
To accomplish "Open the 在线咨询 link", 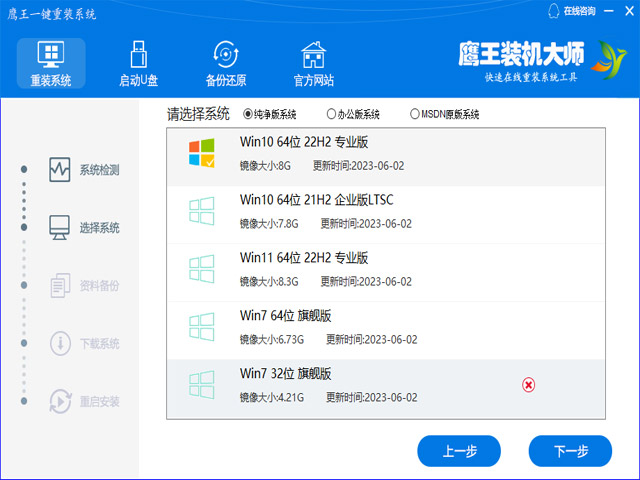I will click(x=579, y=11).
